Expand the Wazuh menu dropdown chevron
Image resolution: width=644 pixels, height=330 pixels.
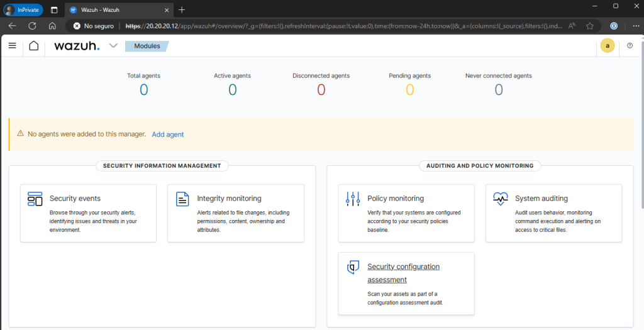tap(113, 46)
